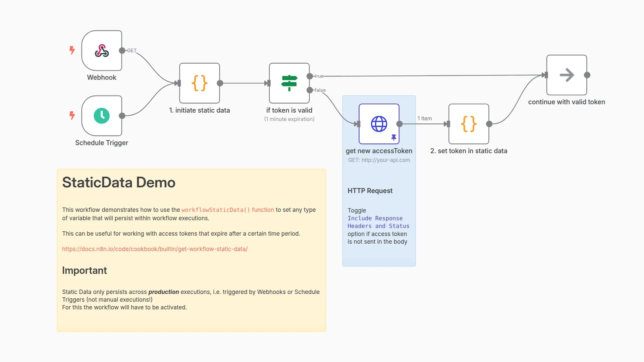The image size is (644, 362).
Task: Click the 'continue with valid token' label
Action: [x=567, y=102]
